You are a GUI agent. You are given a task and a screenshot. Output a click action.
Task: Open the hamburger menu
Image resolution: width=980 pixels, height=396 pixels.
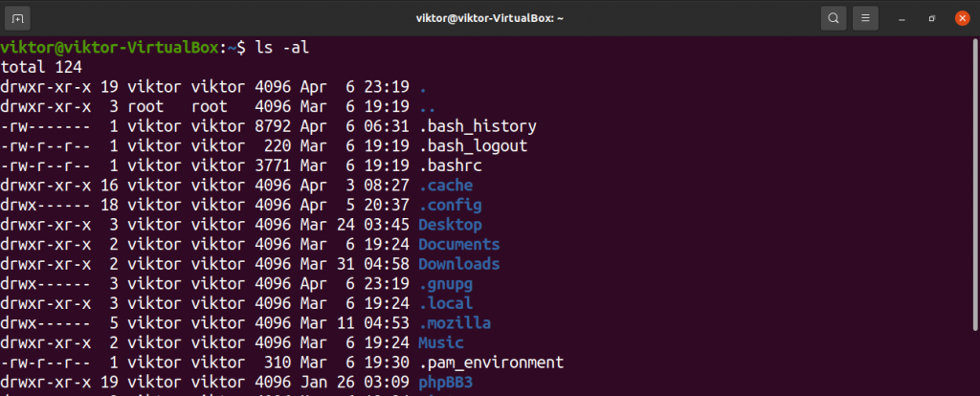865,18
